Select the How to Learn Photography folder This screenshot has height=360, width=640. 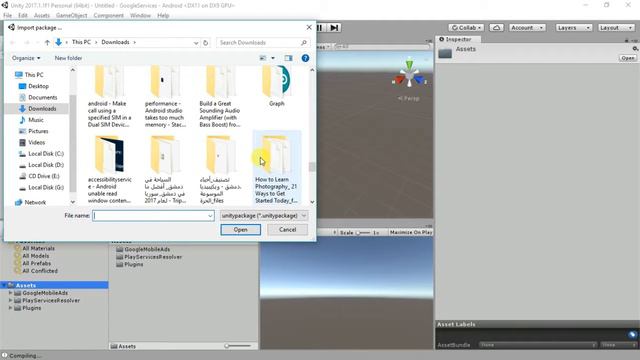coord(276,168)
